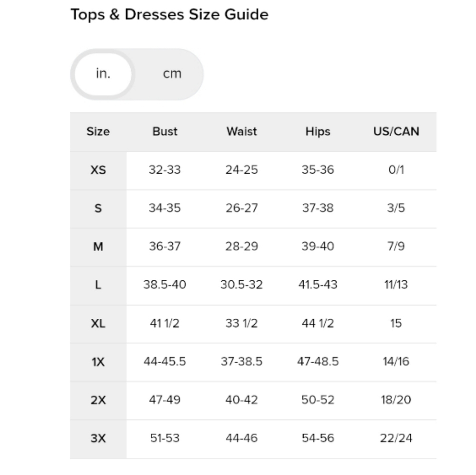Screen dimensions: 476x475
Task: Click US/CAN value 22/24 for 3X
Action: 396,438
